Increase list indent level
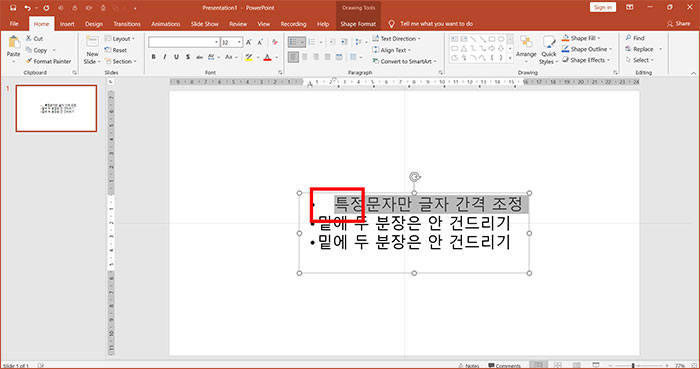This screenshot has height=369, width=700. click(344, 42)
